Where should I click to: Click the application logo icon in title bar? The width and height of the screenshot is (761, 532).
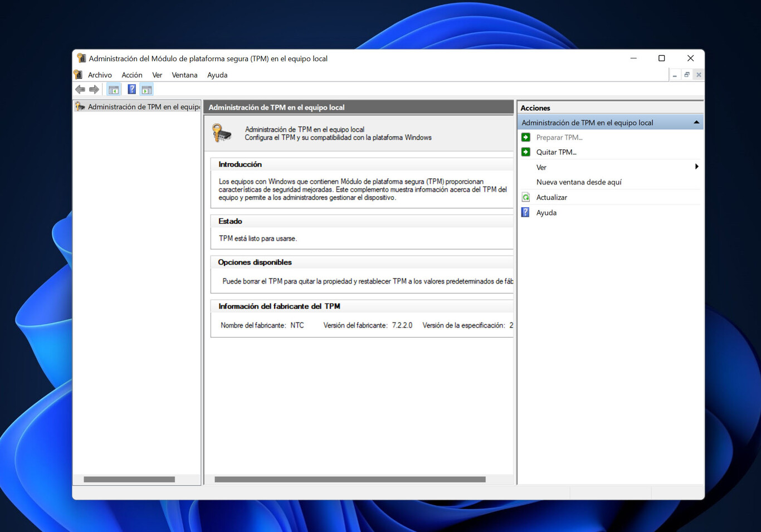coord(81,58)
